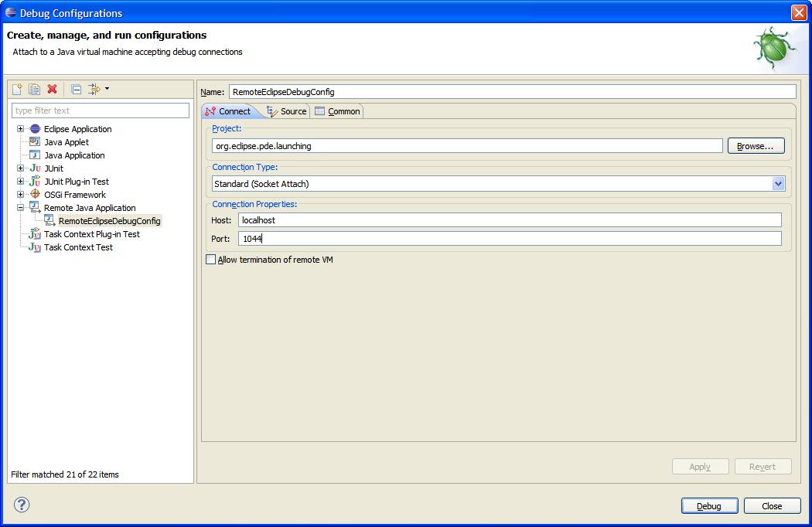Click the Project input field
This screenshot has width=812, height=527.
click(467, 146)
